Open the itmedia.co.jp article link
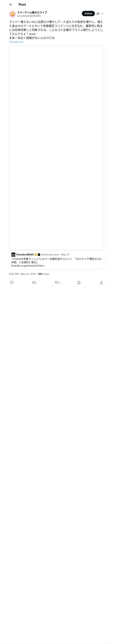The width and height of the screenshot is (113, 644). pos(29,265)
